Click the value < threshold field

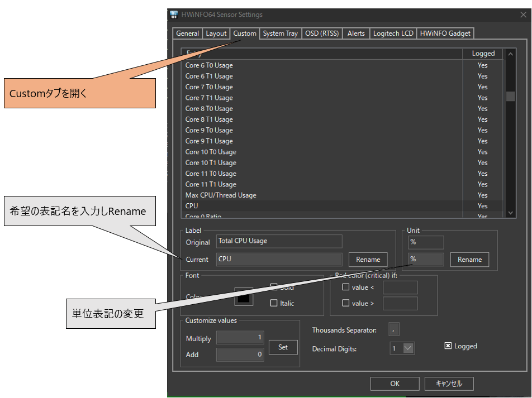400,287
